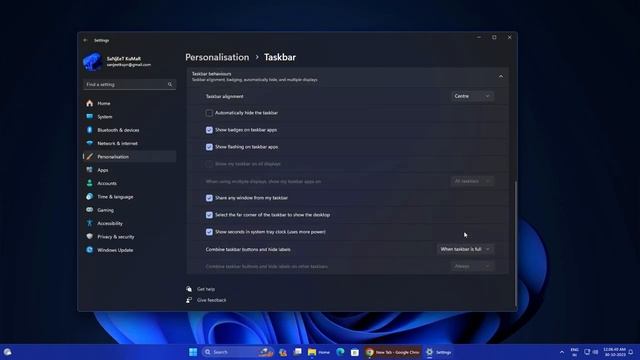640x360 pixels.
Task: Open Network & internet category
Action: 129,143
